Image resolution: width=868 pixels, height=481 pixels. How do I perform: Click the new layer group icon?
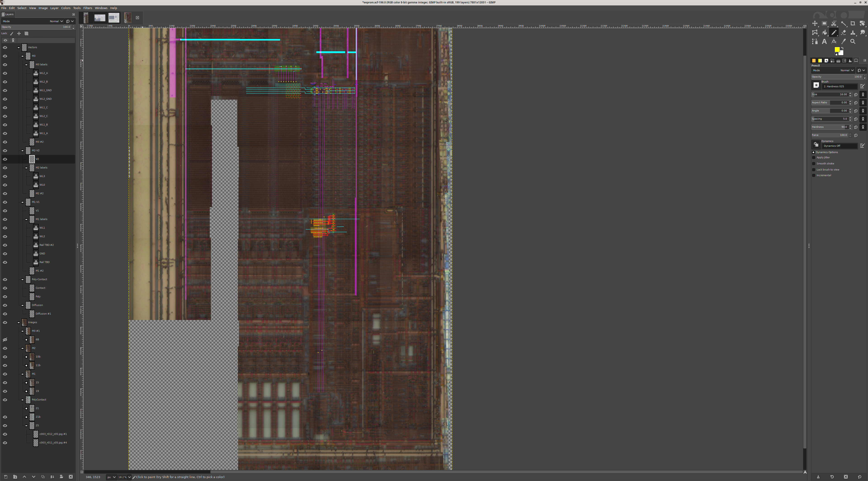tap(15, 477)
